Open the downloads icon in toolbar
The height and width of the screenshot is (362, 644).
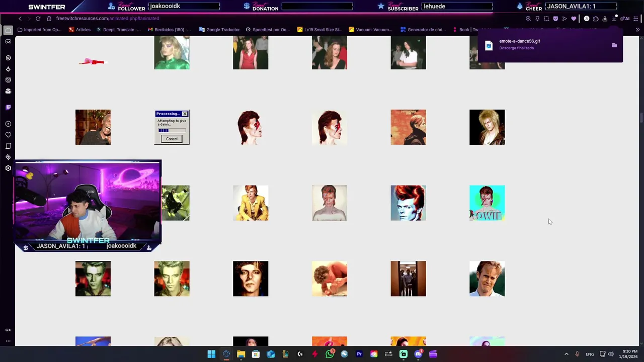point(614,19)
